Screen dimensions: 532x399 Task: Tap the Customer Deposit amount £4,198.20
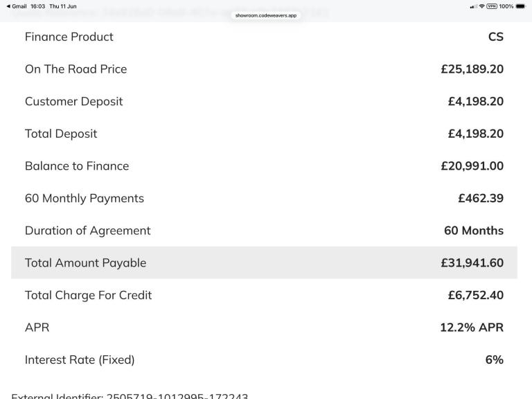point(476,101)
